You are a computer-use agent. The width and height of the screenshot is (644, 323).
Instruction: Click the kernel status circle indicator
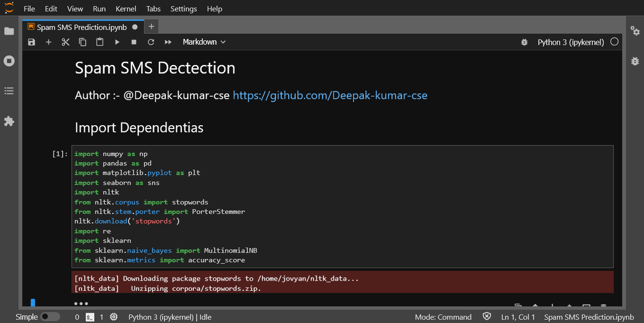[x=614, y=42]
